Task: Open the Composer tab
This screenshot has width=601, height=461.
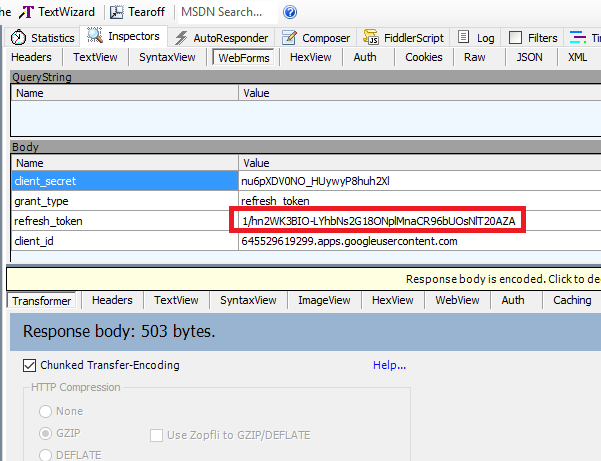Action: pos(316,38)
